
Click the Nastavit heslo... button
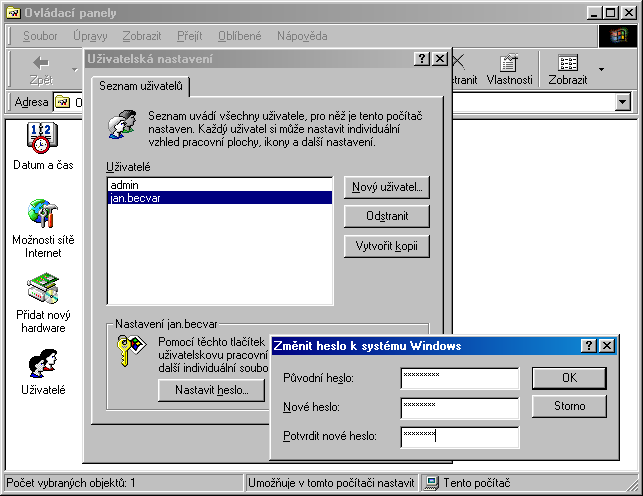click(212, 390)
